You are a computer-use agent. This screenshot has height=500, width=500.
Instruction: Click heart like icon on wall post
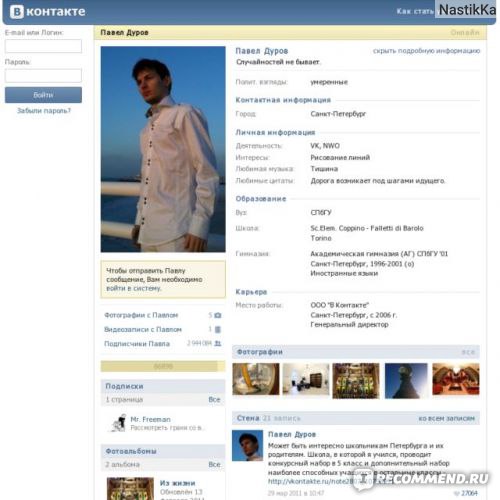click(x=457, y=493)
